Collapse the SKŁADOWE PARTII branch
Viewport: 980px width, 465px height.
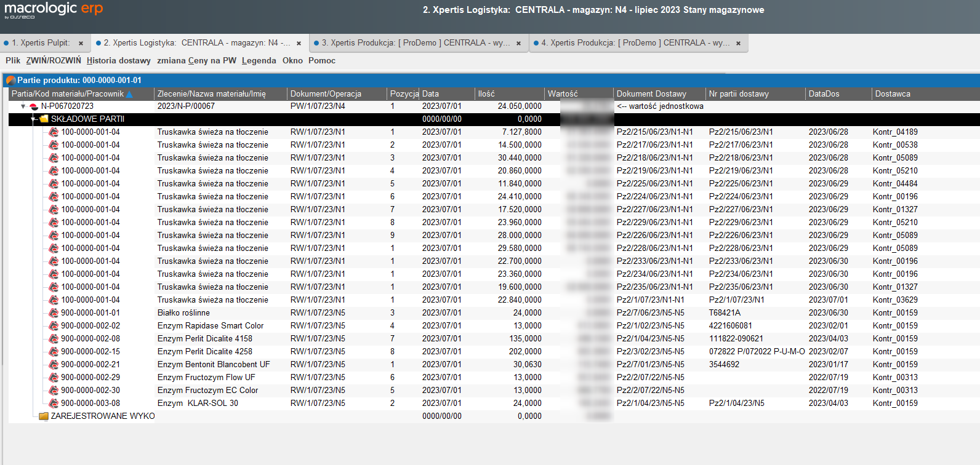pos(33,119)
